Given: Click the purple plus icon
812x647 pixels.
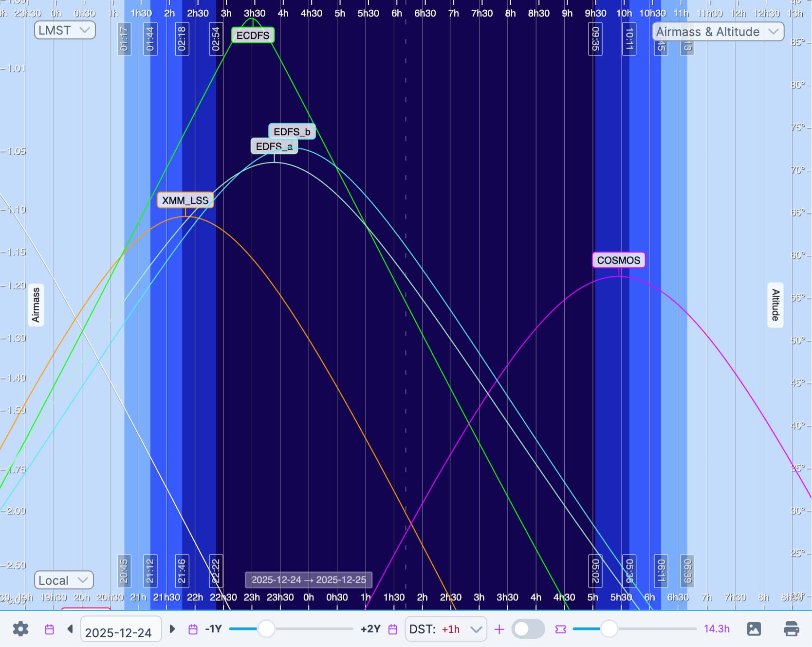Looking at the screenshot, I should click(x=499, y=629).
